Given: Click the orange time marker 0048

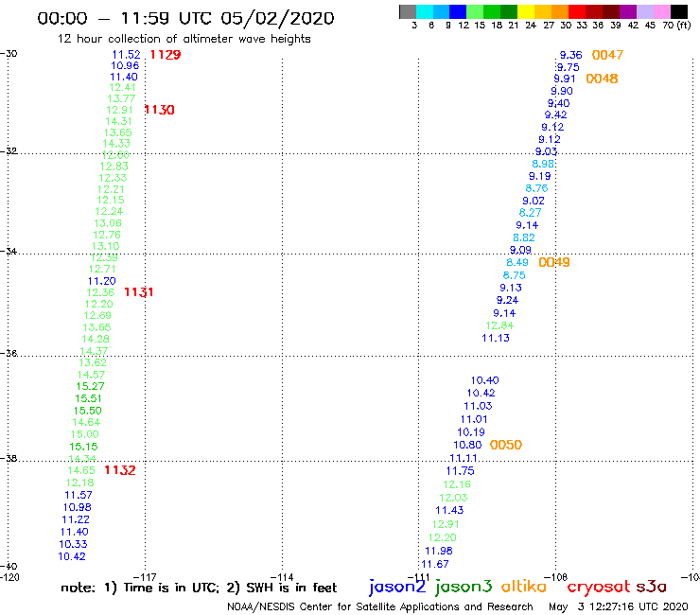Looking at the screenshot, I should coord(602,79).
